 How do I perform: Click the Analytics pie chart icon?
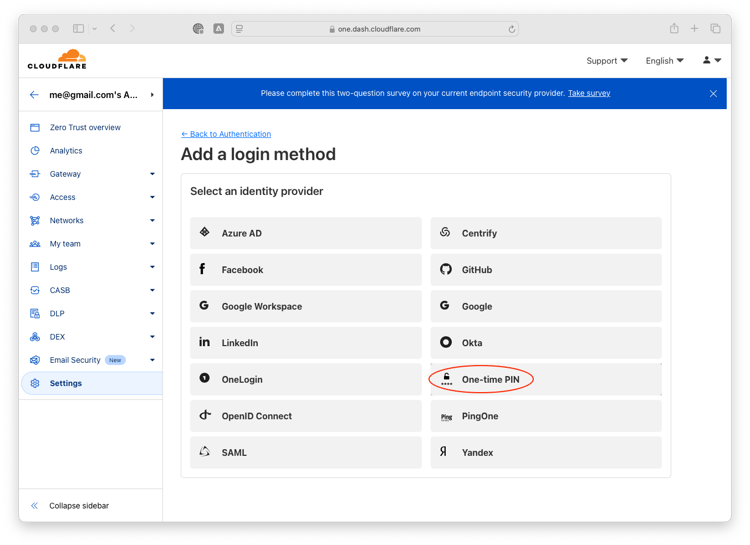[35, 151]
